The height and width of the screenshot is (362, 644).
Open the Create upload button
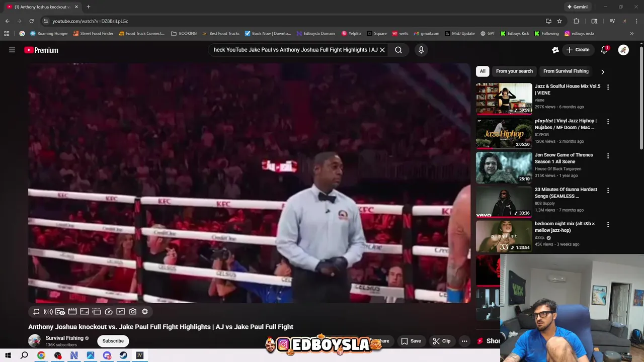click(x=578, y=50)
